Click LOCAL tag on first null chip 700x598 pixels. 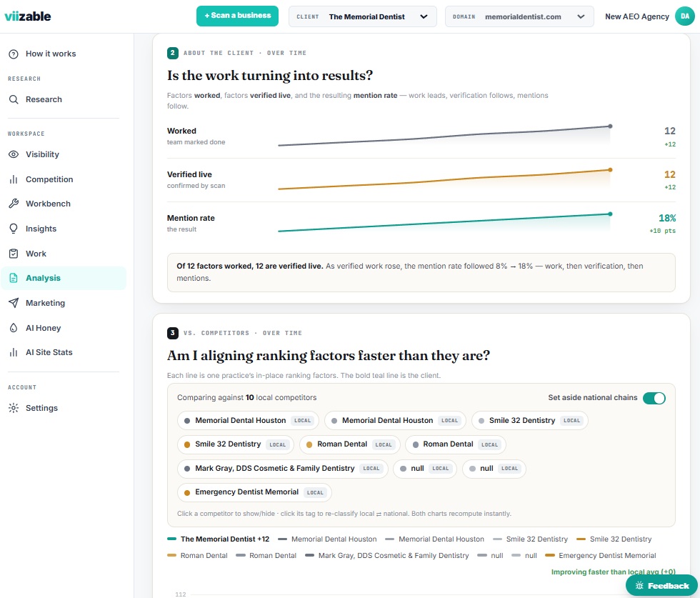[x=440, y=469]
